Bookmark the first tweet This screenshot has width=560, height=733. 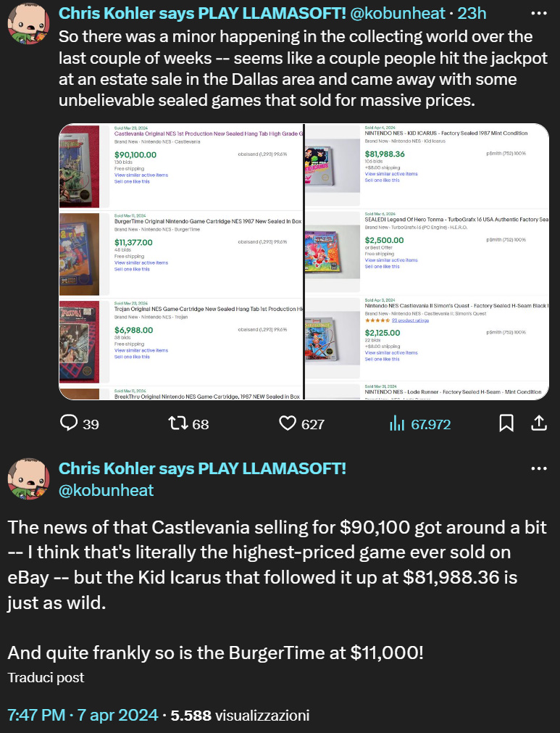[506, 423]
